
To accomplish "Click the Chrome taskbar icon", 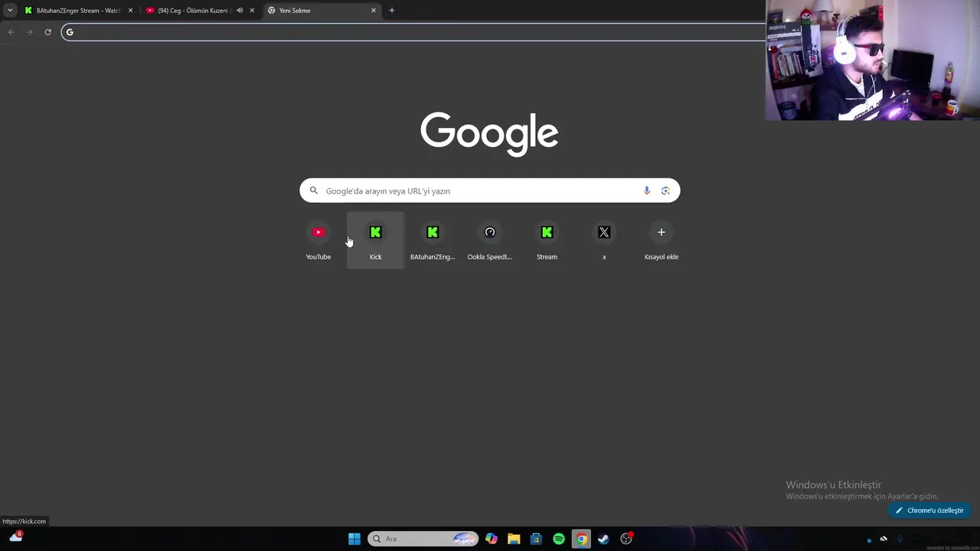I will (581, 539).
